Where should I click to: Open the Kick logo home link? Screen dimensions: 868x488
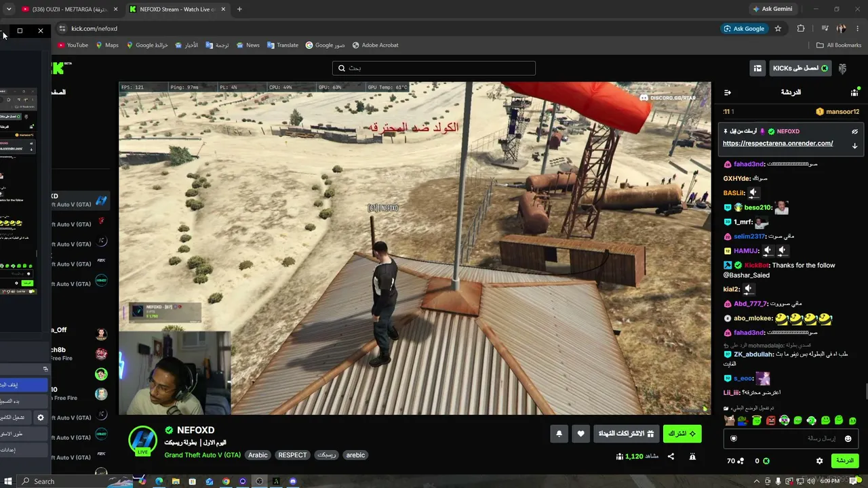pyautogui.click(x=60, y=68)
